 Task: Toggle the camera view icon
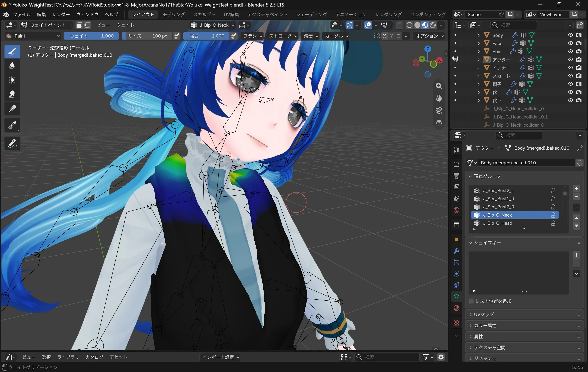pyautogui.click(x=439, y=111)
